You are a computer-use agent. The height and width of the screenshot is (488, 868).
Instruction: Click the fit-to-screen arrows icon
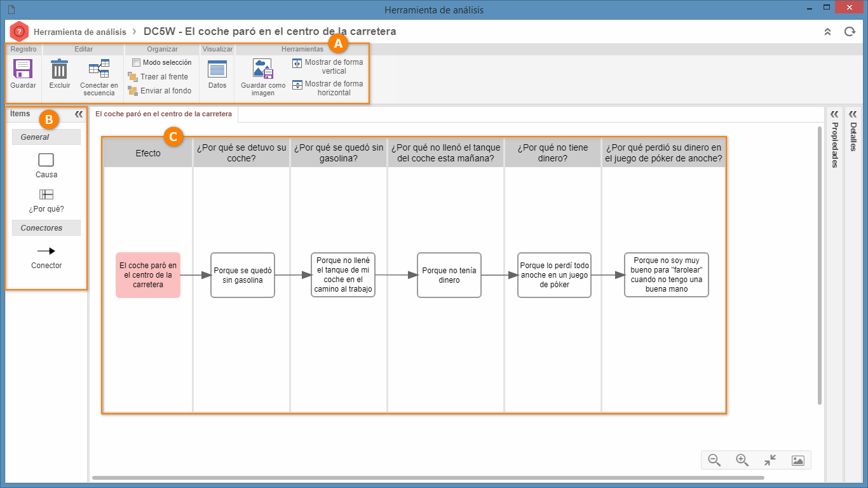point(770,460)
